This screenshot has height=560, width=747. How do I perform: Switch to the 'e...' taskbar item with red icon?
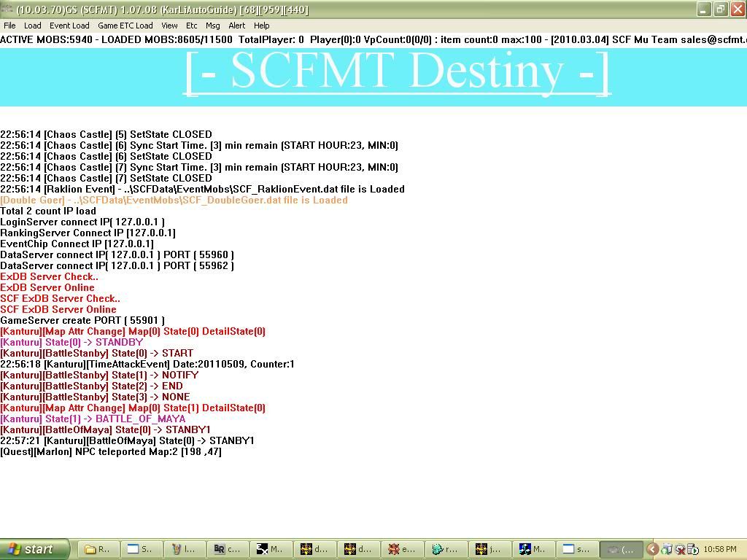click(x=402, y=549)
